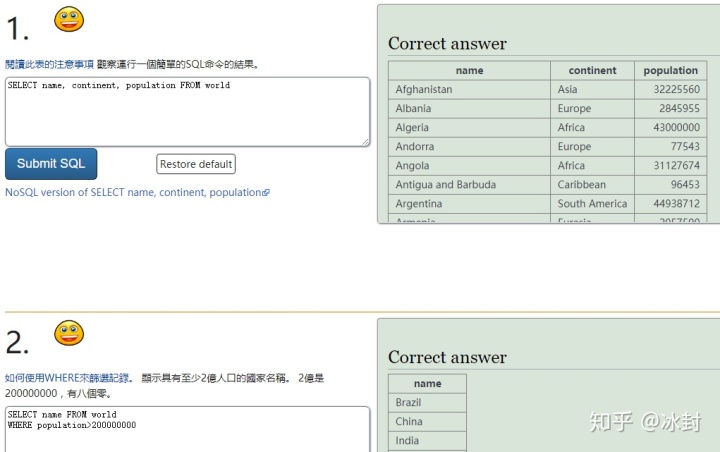
Task: Click the India cell
Action: pos(428,441)
